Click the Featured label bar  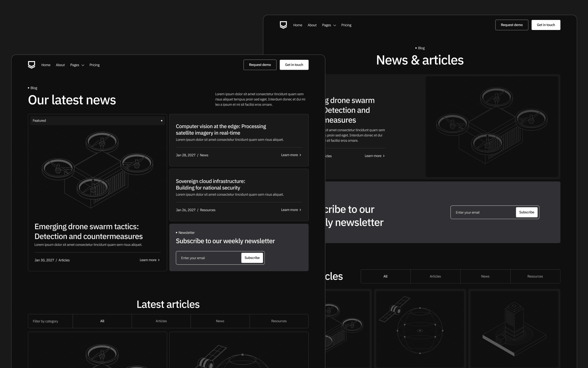pyautogui.click(x=97, y=120)
